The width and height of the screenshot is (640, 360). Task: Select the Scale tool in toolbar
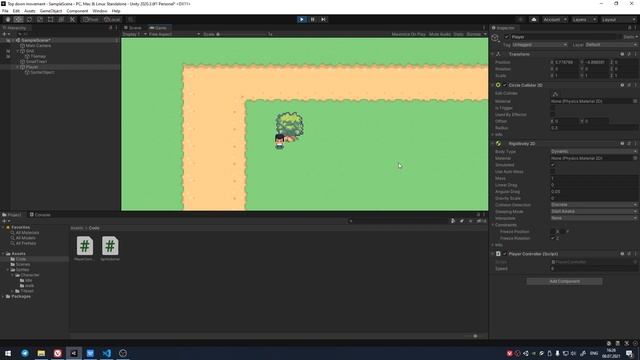click(40, 20)
